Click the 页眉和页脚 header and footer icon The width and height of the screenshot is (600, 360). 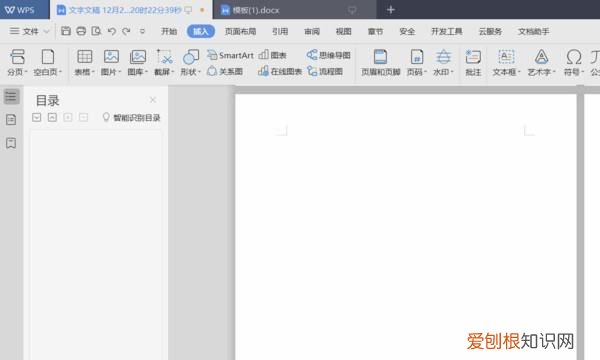[x=380, y=57]
